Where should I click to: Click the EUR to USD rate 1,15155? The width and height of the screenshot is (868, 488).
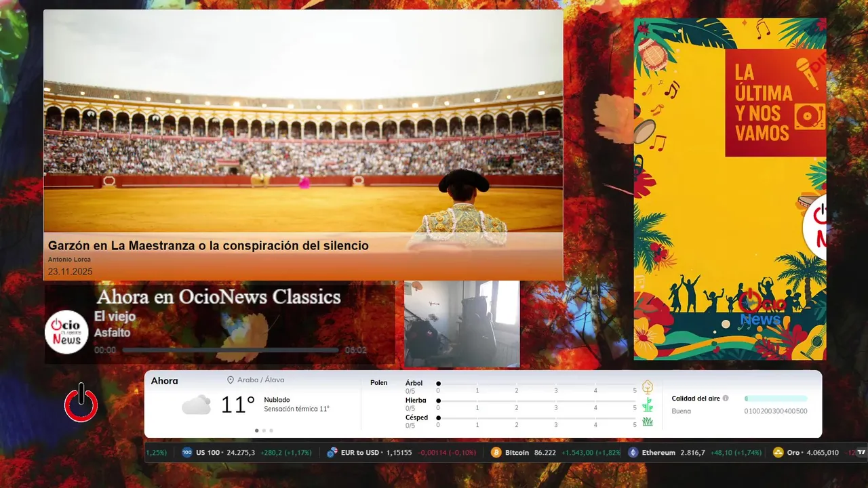click(399, 452)
